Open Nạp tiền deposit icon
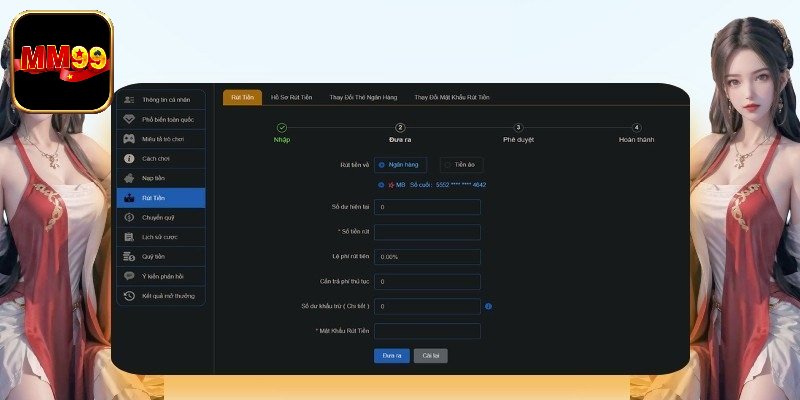The width and height of the screenshot is (800, 400). 129,178
